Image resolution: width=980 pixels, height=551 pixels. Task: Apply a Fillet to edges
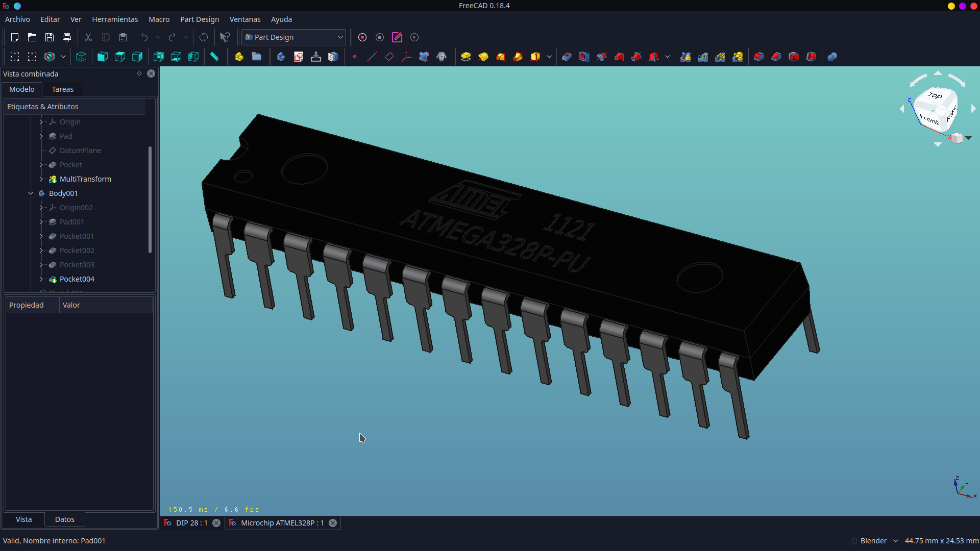[x=759, y=57]
